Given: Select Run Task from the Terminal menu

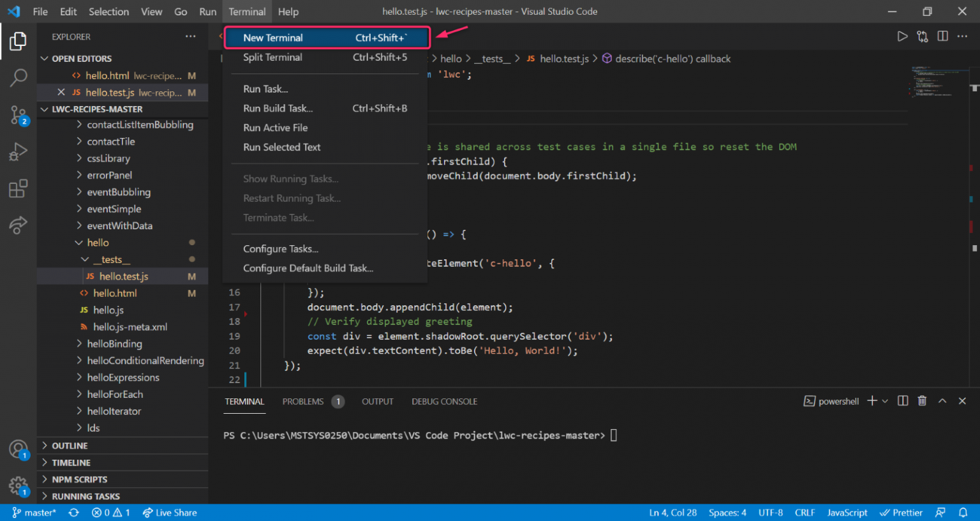Looking at the screenshot, I should 265,89.
